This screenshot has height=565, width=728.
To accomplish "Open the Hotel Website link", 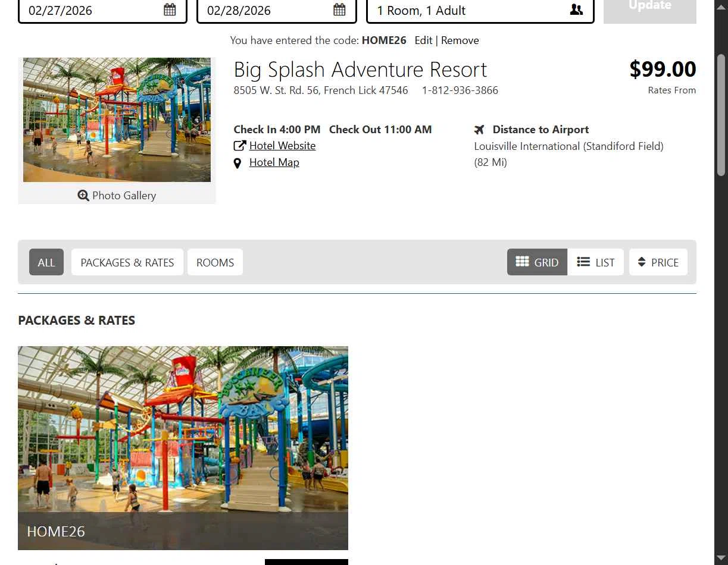I will (x=282, y=146).
